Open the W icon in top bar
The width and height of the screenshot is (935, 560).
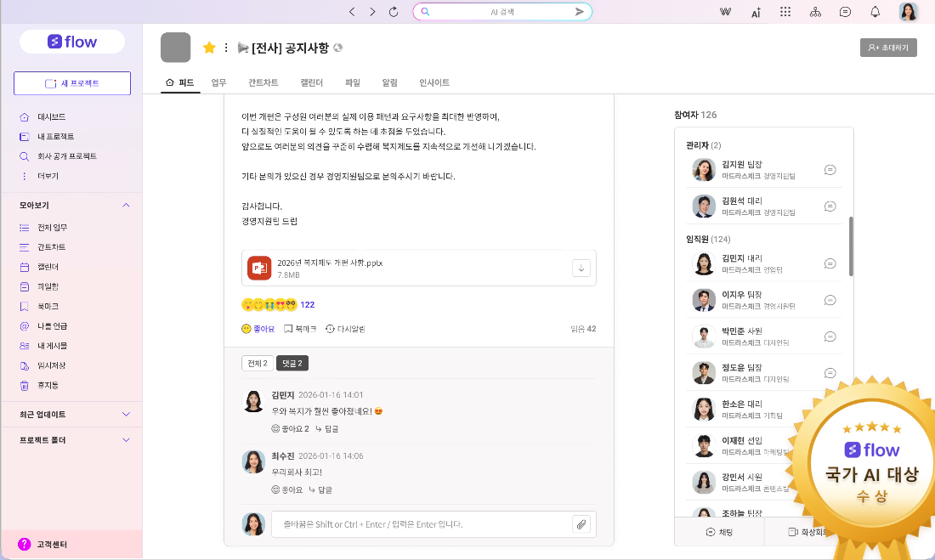725,12
